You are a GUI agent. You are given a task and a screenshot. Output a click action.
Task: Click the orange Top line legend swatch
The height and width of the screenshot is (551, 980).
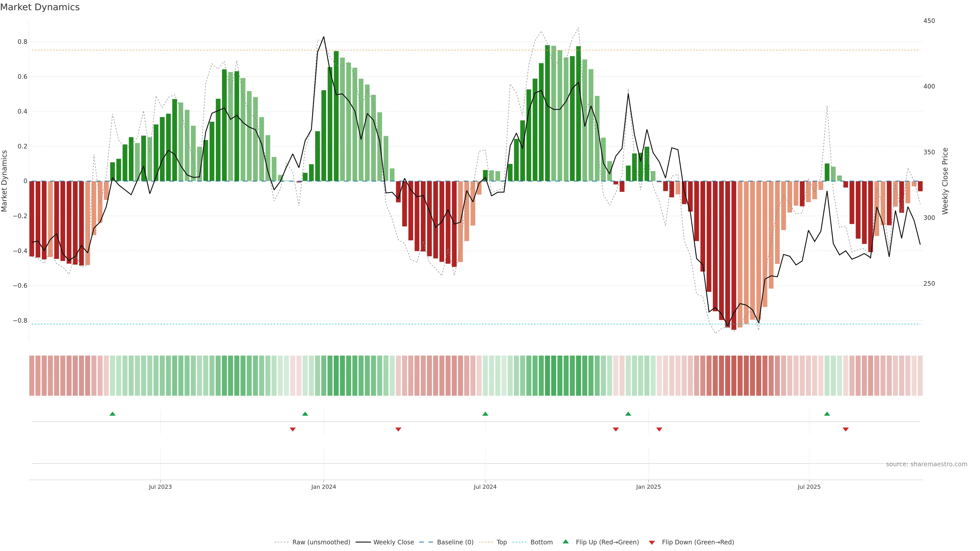click(x=485, y=542)
